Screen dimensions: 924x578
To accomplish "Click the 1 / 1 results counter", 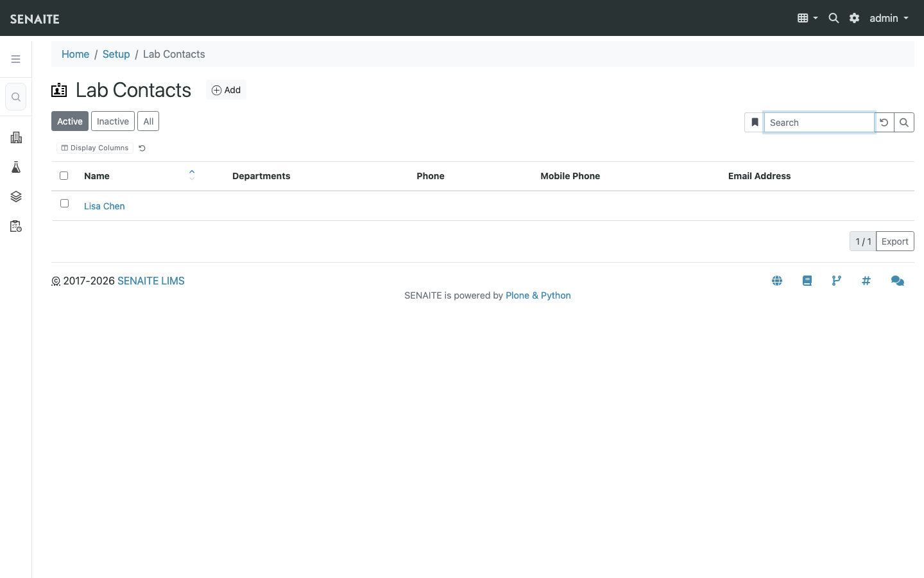I will pos(863,241).
